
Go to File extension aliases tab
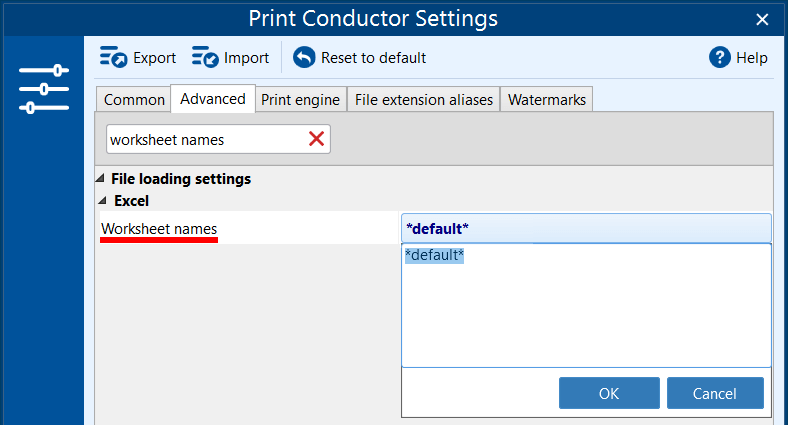pos(424,99)
